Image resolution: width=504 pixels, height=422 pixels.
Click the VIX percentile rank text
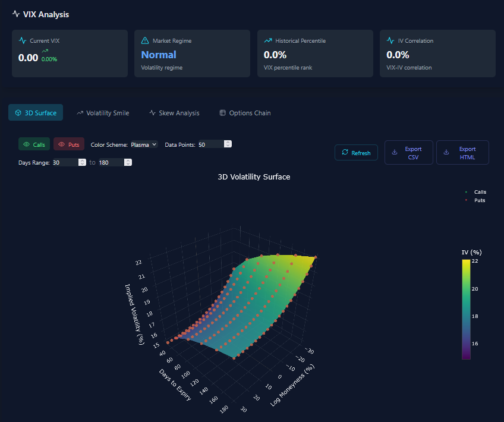(x=288, y=68)
